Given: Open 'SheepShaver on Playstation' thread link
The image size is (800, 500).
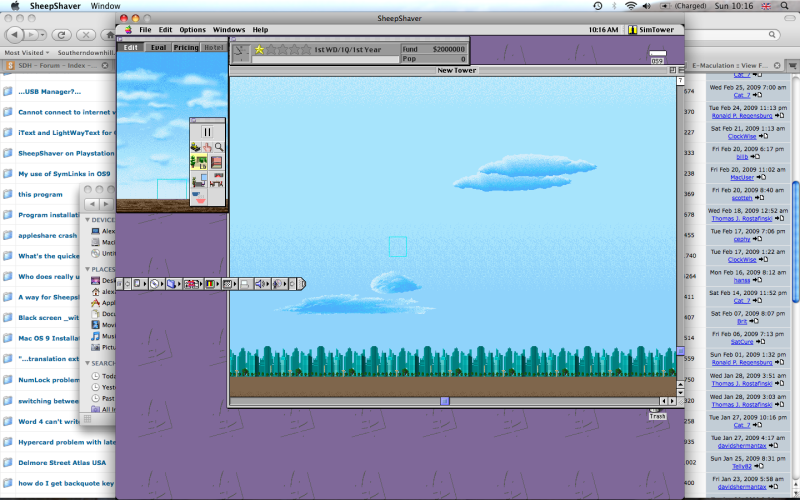Looking at the screenshot, I should 66,153.
